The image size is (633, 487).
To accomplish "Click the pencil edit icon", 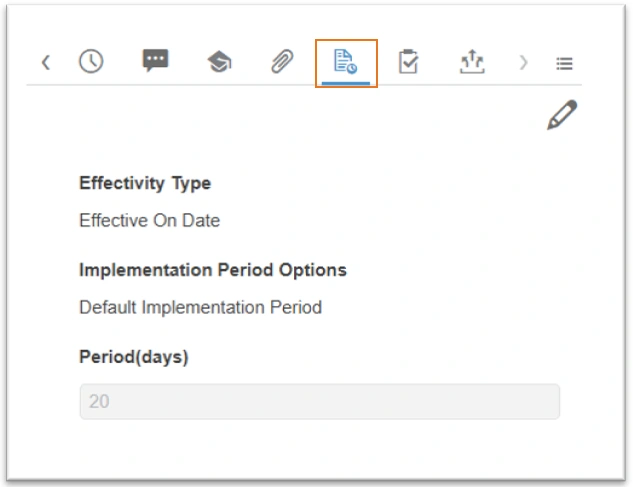I will coord(562,115).
